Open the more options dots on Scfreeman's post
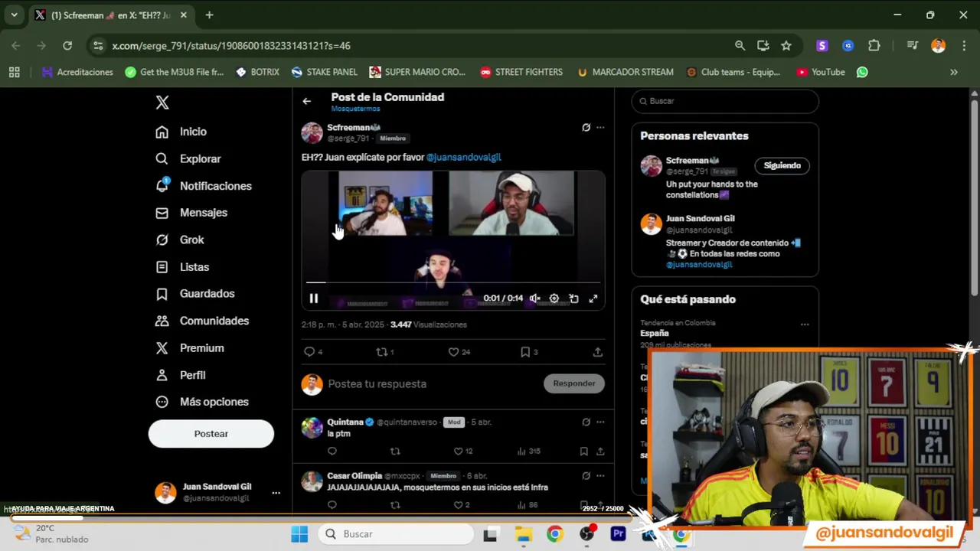 [600, 128]
